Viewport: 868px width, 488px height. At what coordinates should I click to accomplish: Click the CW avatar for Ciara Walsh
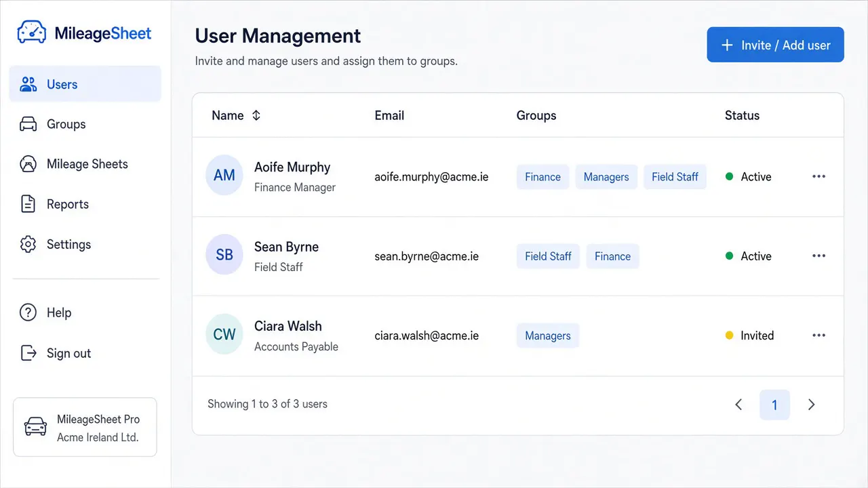224,334
